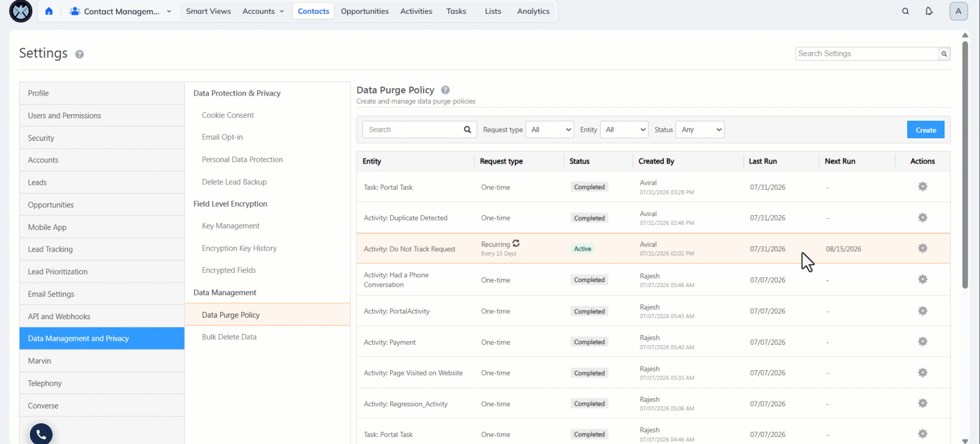Click the home icon in top bar

tap(49, 11)
